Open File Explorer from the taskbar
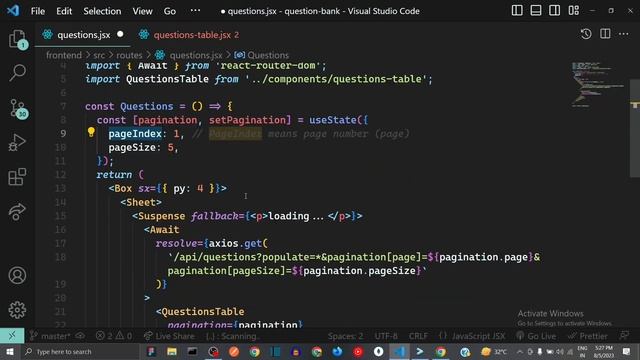 172,351
